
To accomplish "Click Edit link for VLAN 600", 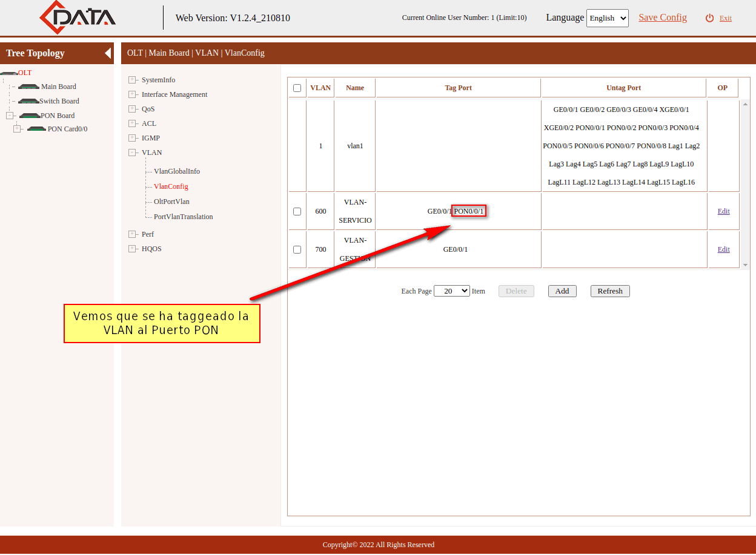I will point(723,211).
